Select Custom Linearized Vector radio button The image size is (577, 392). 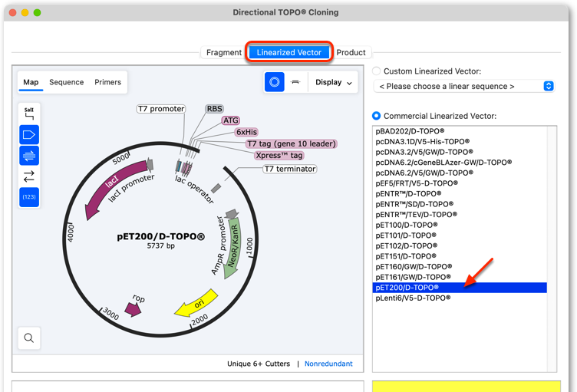[376, 71]
